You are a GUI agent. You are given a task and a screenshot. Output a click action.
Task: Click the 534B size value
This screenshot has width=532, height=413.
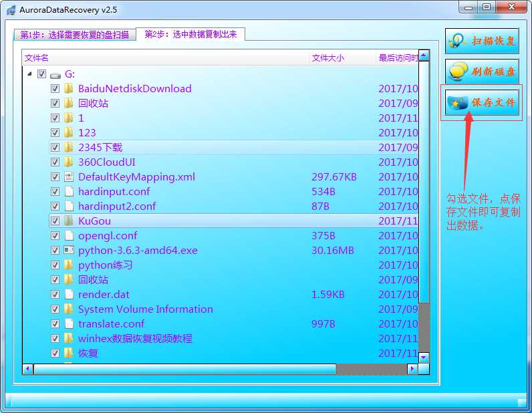[323, 191]
